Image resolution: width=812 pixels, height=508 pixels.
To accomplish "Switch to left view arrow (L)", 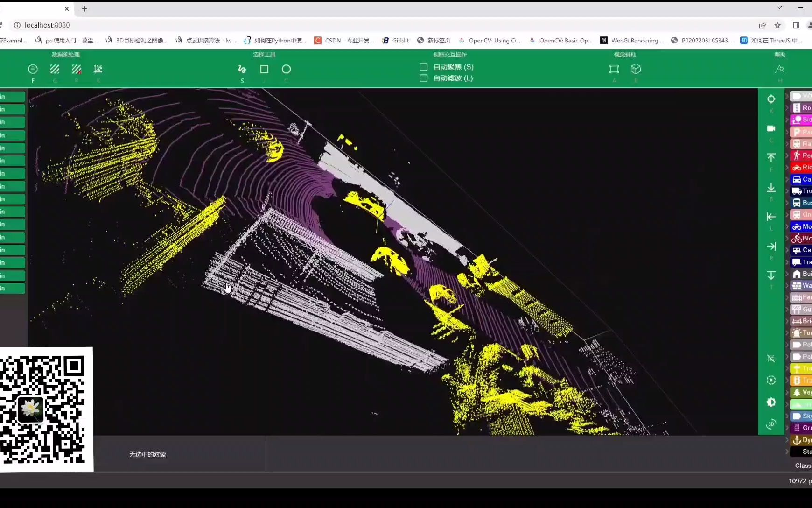I will (x=771, y=217).
